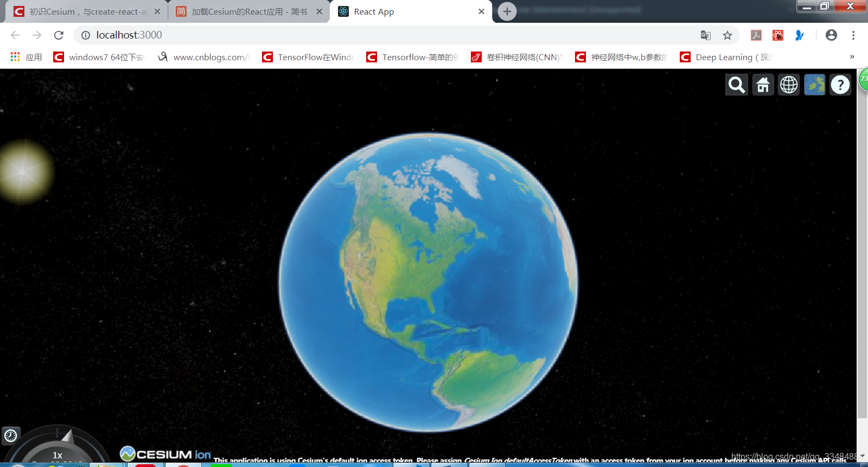This screenshot has height=467, width=868.
Task: Open the Tensorflow-简单的 bookmark
Action: [x=413, y=57]
